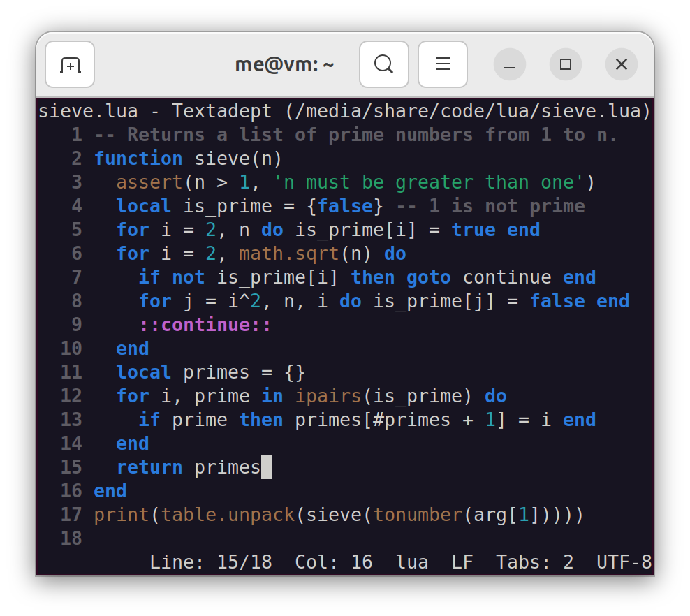Screen dimensions: 690x616
Task: Click line number 1 in margin
Action: pos(77,135)
